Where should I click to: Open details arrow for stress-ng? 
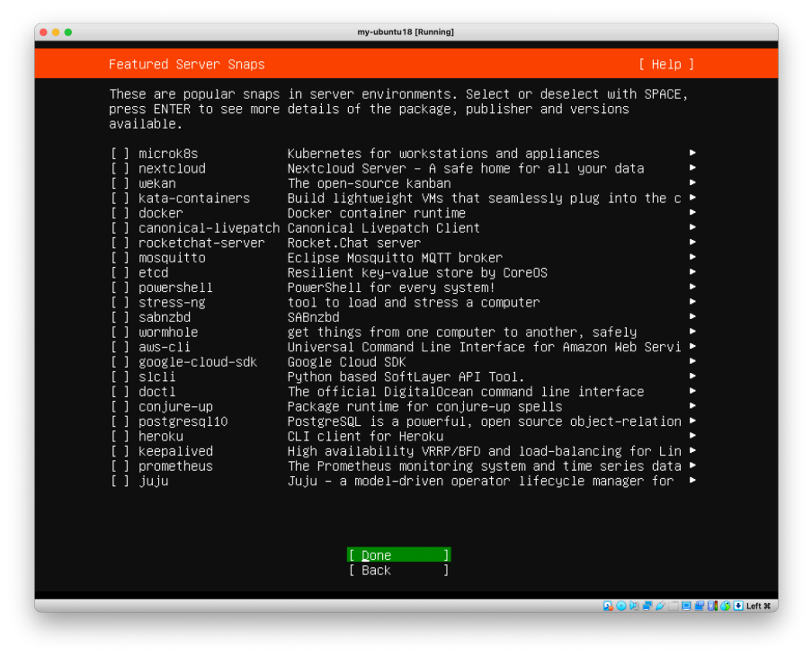pos(692,302)
